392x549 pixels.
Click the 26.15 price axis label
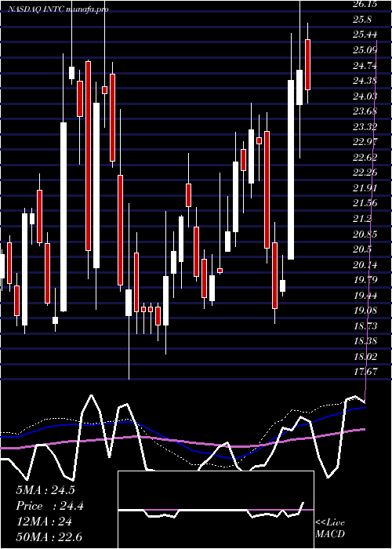[364, 4]
